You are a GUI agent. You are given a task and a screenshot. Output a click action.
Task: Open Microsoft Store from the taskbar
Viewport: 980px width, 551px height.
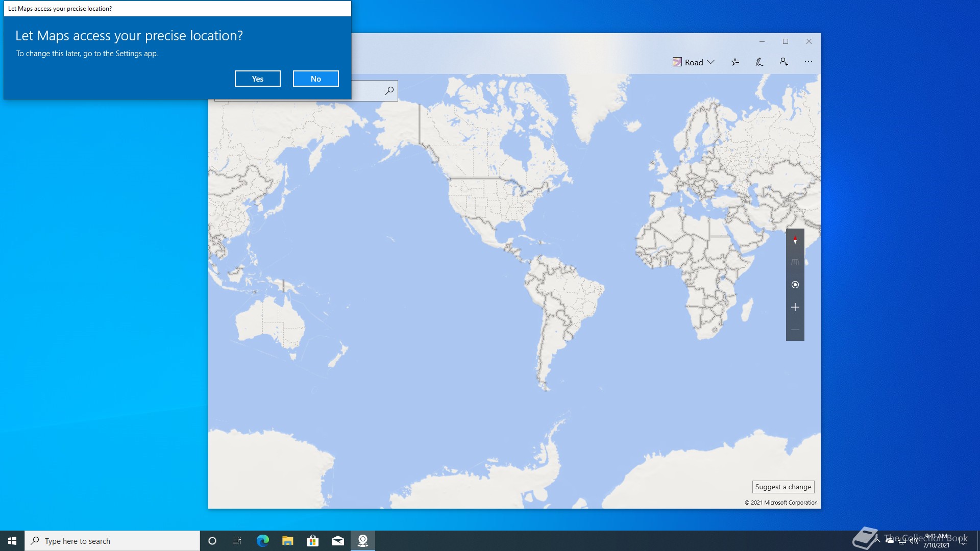[312, 541]
